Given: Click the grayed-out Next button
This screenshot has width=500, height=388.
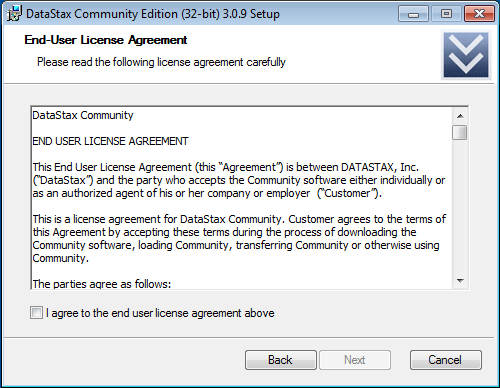Looking at the screenshot, I should point(355,360).
